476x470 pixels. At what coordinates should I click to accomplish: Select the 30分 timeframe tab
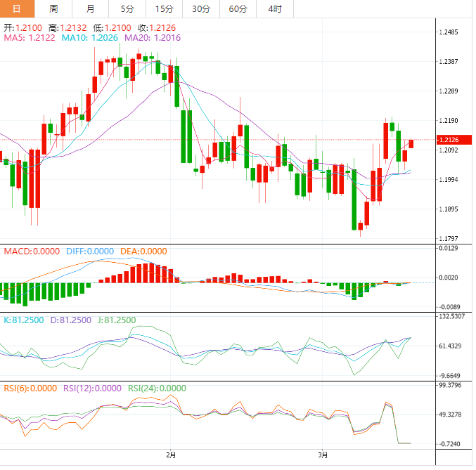coord(201,9)
